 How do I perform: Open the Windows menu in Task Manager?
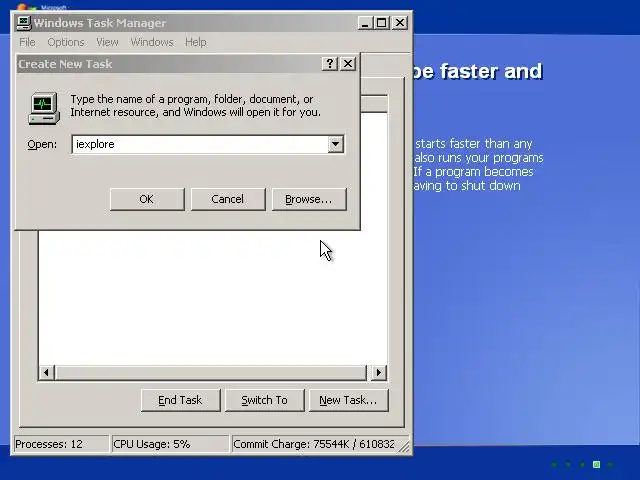pyautogui.click(x=151, y=42)
